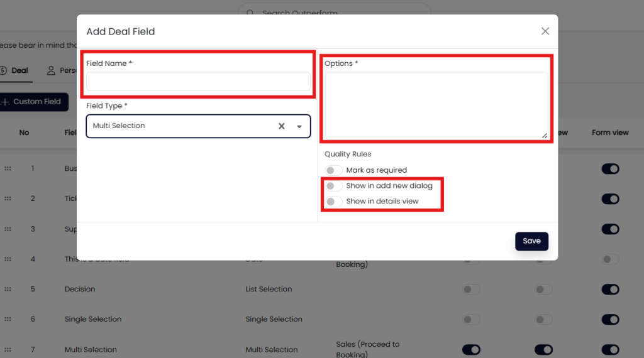Screen dimensions: 644x358
Task: Clear the Multi Selection field type value
Action: [x=282, y=126]
